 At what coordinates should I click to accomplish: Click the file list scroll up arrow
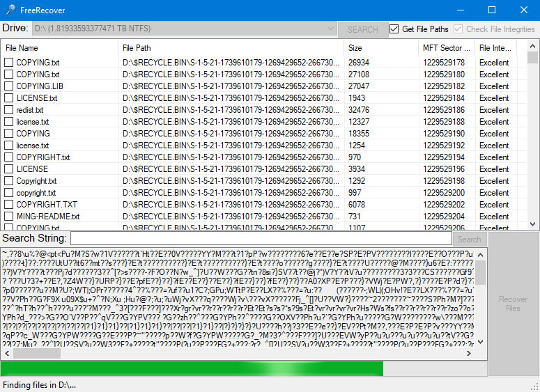532,46
